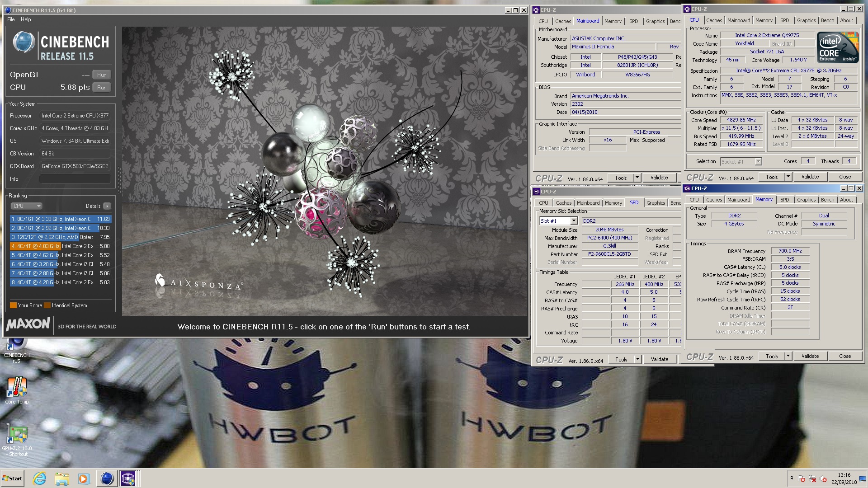868x488 pixels.
Task: Click the DRAM Frequency value 700.0 MHz
Action: [x=790, y=251]
